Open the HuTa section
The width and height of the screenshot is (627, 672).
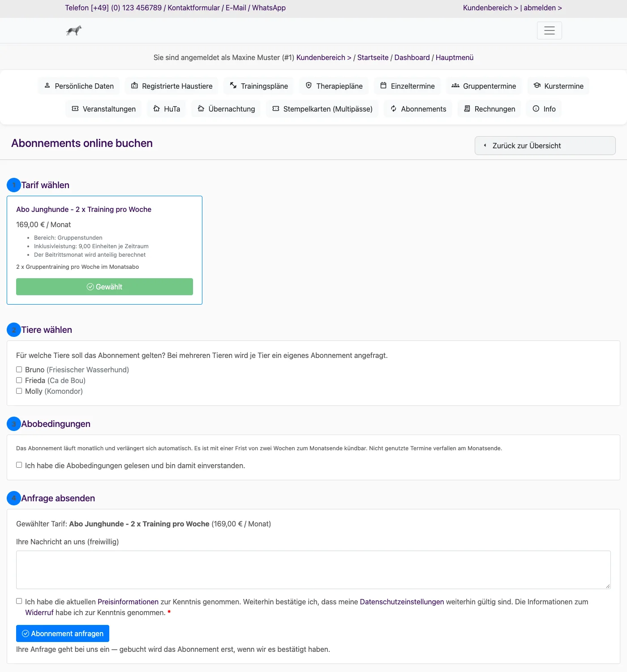[x=167, y=109]
